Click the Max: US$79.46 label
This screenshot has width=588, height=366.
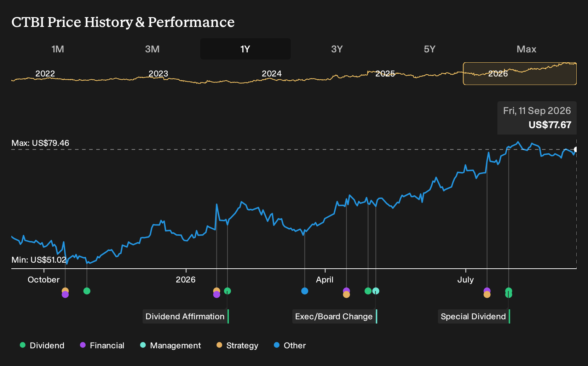click(x=40, y=143)
